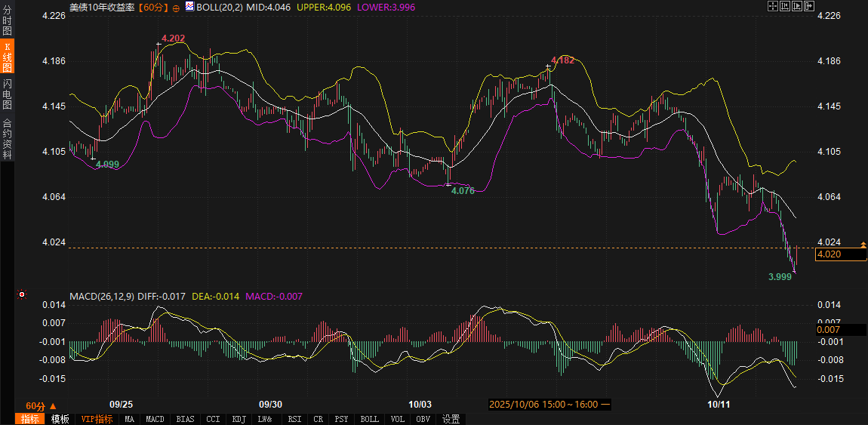Open the 【60分】 timeframe selector in chart title
The image size is (868, 425).
coord(154,7)
